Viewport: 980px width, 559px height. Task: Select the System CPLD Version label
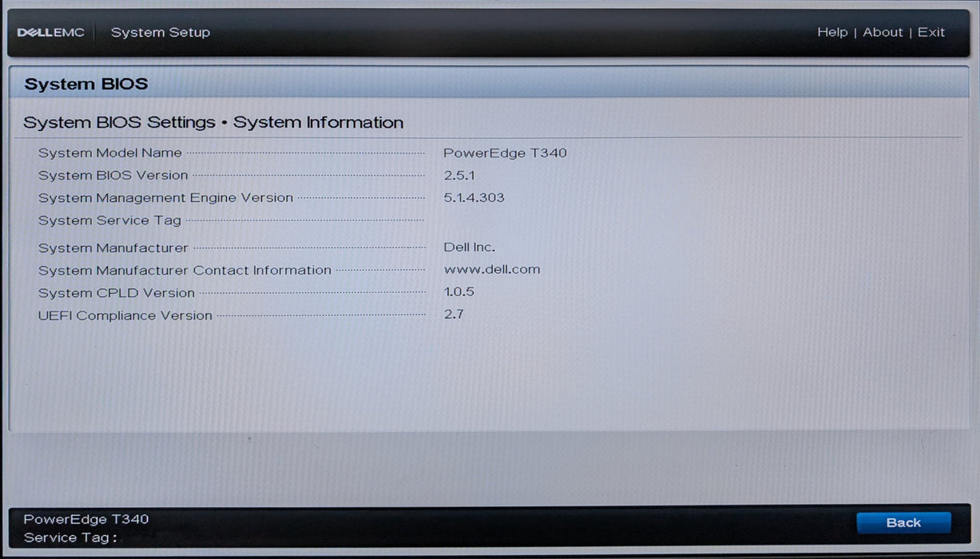coord(117,293)
